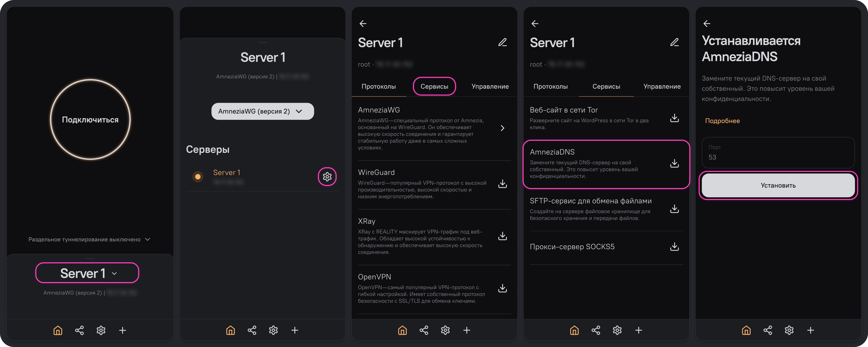
Task: Install Веб-сайт в сети Tor via download icon
Action: coord(674,118)
